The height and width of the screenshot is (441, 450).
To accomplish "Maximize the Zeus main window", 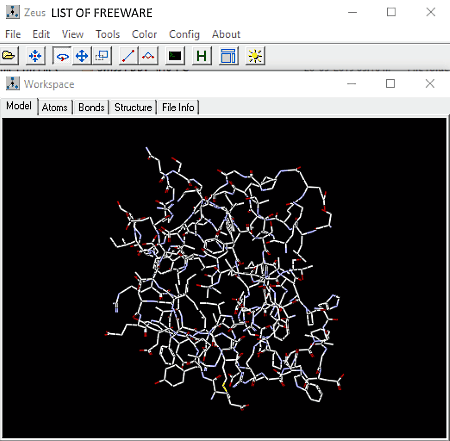I will pos(391,12).
